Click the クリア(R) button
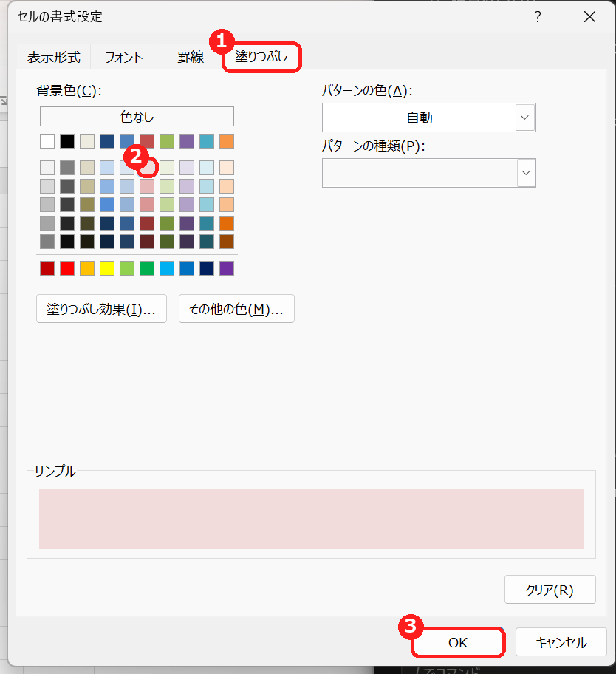Image resolution: width=616 pixels, height=674 pixels. click(550, 589)
